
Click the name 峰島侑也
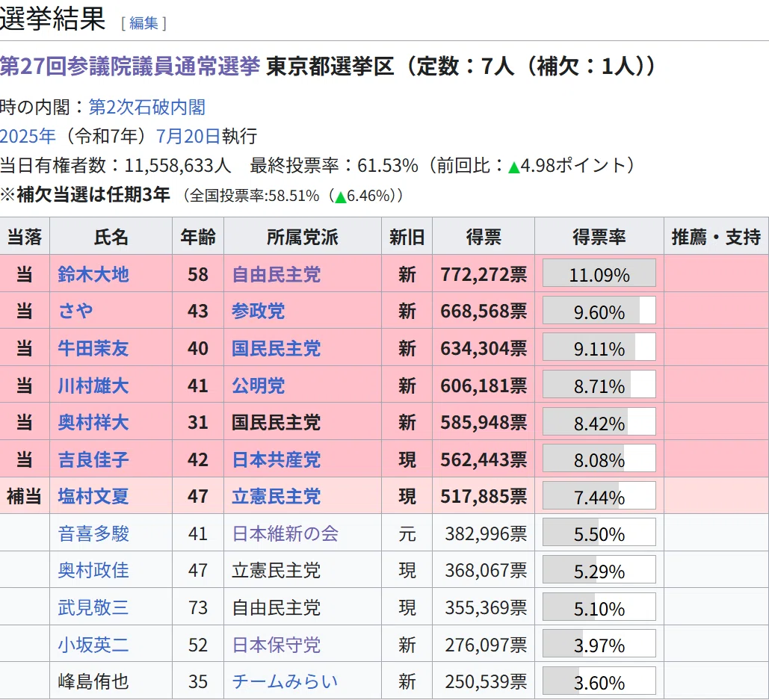(93, 681)
